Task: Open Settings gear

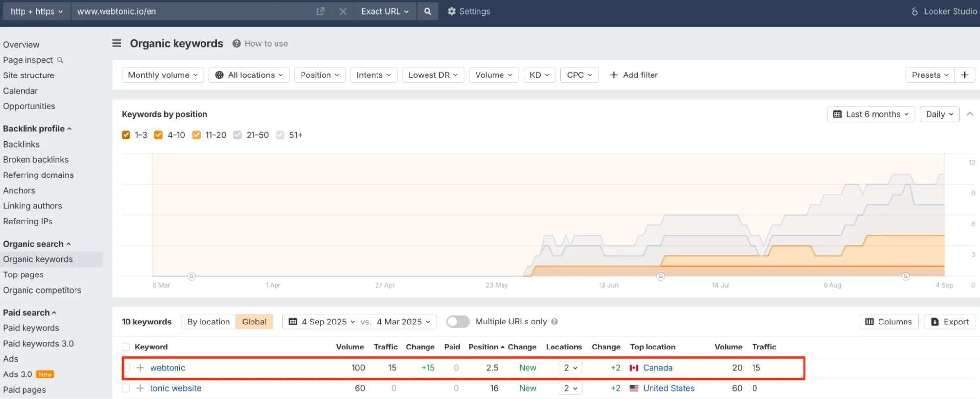Action: coord(469,11)
